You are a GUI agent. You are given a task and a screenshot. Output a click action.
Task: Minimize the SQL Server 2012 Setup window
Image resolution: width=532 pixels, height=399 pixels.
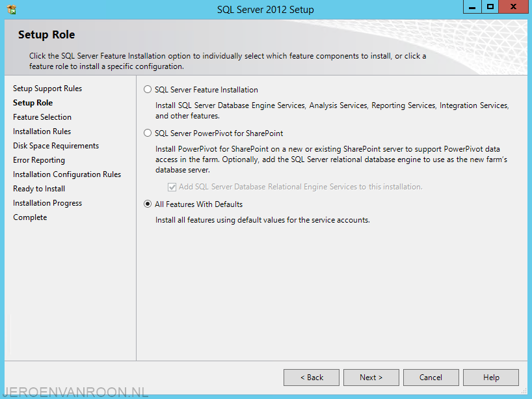(x=472, y=7)
